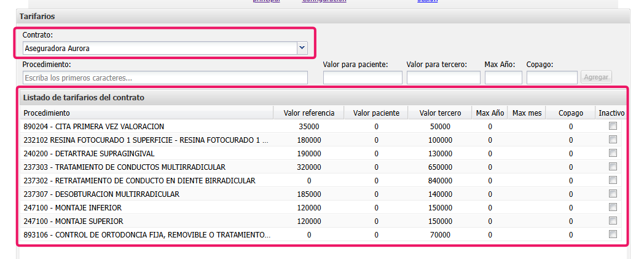Tick Inactivo for DESOBTURACION MULTIRRADICULAR
The image size is (644, 259).
[x=612, y=194]
